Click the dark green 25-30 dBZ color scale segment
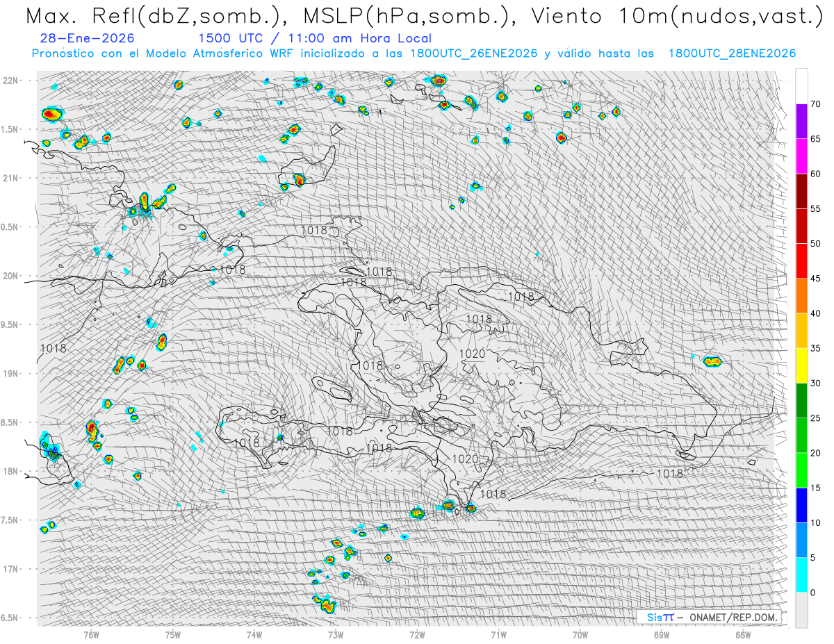 (801, 400)
